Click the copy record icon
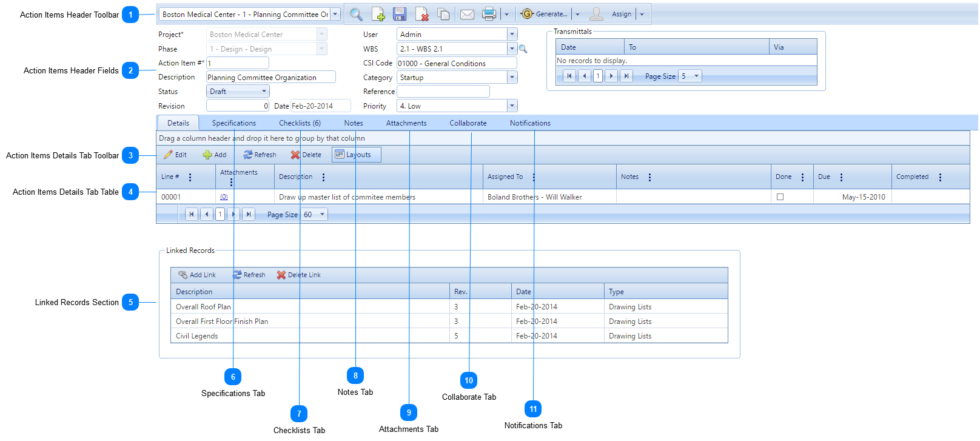Viewport: 980px width, 441px height. 444,14
